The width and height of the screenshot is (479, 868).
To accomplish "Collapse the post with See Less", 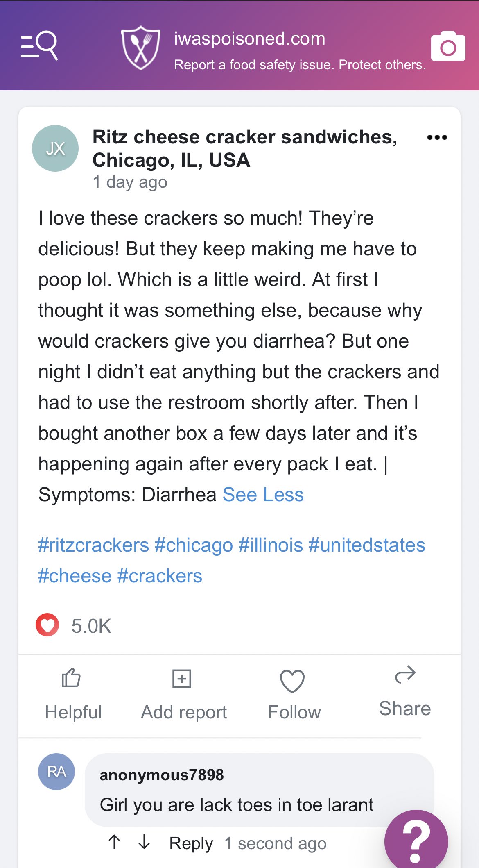I will coord(263,495).
